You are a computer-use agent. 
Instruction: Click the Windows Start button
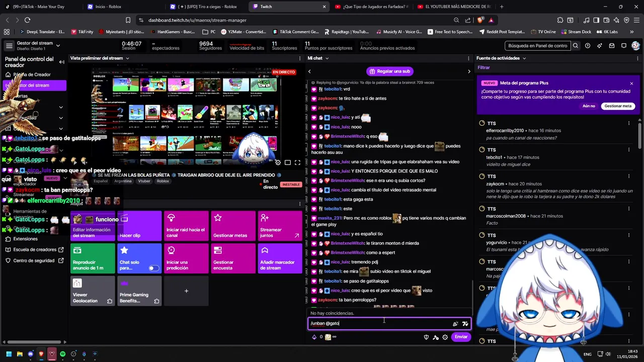pos(9,354)
